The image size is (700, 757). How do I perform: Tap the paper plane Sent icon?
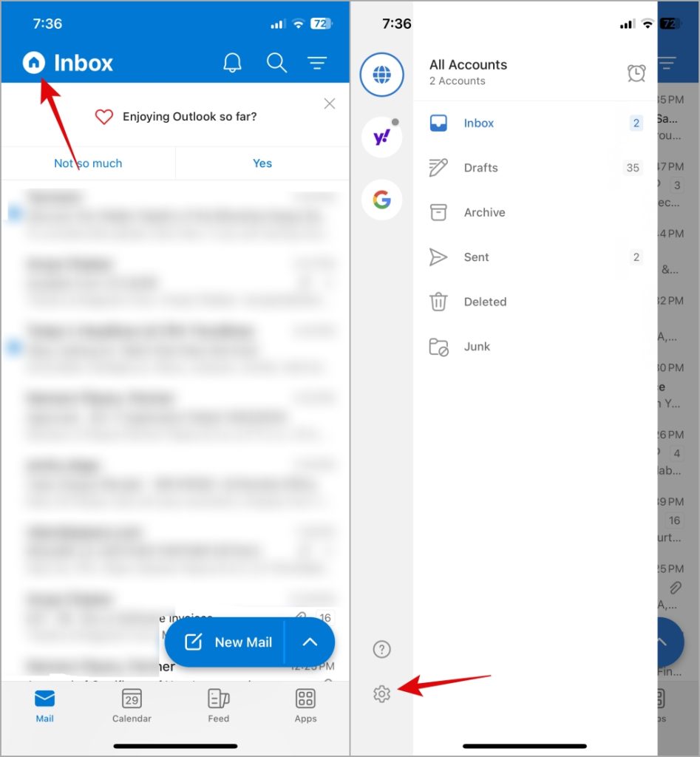[x=438, y=257]
